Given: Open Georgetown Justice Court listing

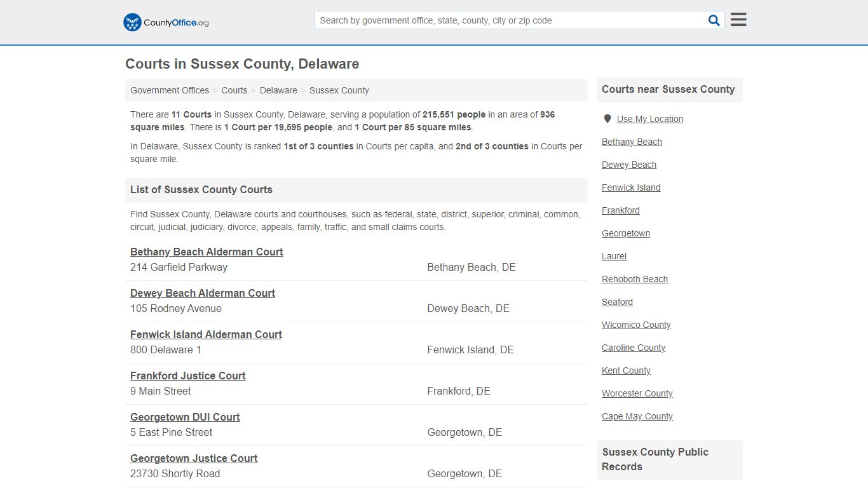Looking at the screenshot, I should pos(194,458).
